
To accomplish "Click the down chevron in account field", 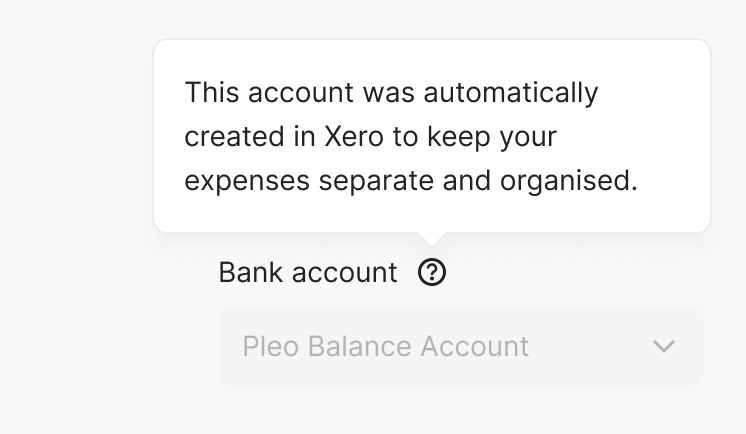I will point(664,346).
